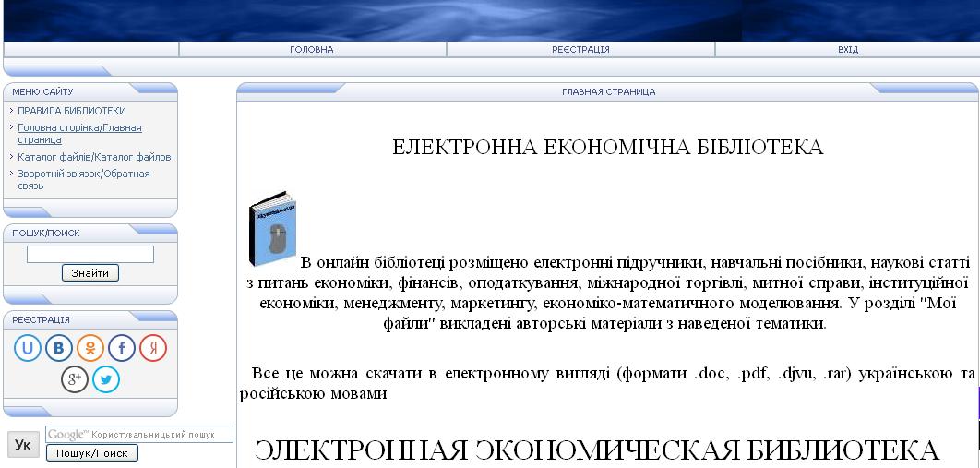Click the МЕНЮ САЙТУ block title
980x468 pixels.
42,92
